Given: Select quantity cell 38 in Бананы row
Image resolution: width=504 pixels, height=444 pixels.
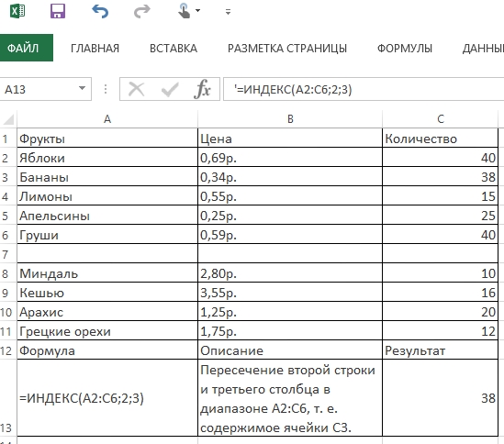Looking at the screenshot, I should (441, 177).
